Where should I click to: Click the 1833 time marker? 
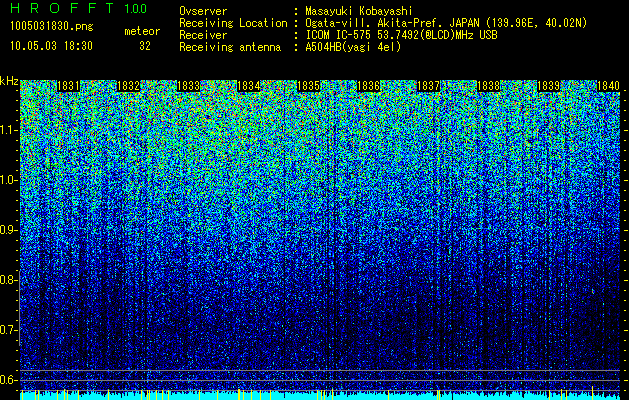[189, 86]
